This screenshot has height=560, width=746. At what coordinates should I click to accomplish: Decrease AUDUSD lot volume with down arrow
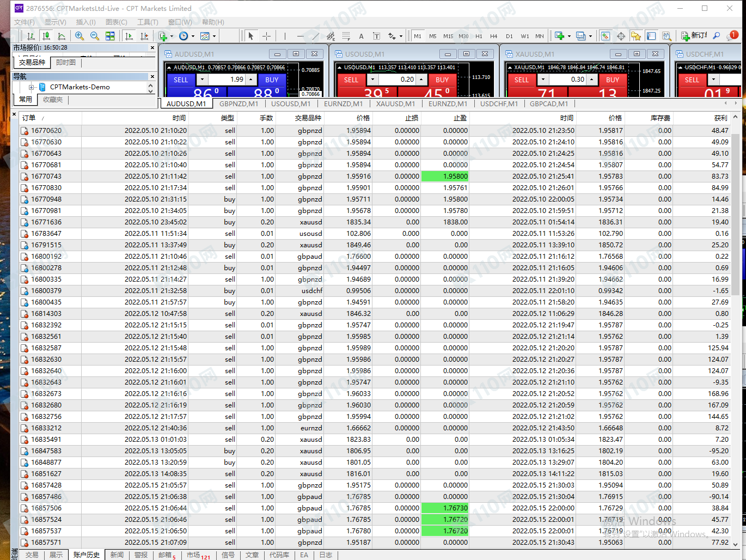pyautogui.click(x=202, y=80)
